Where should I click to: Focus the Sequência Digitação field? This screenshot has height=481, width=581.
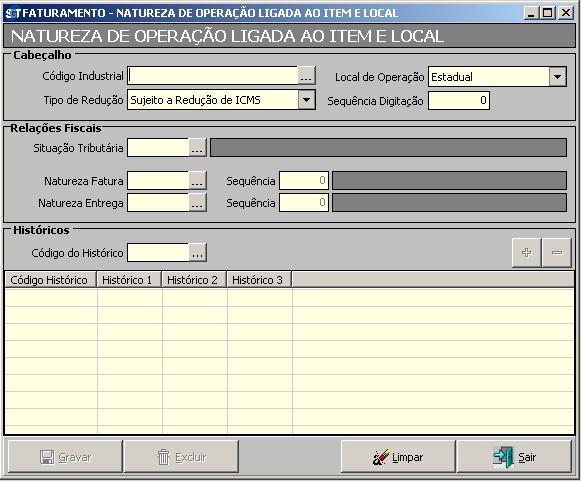click(x=459, y=100)
